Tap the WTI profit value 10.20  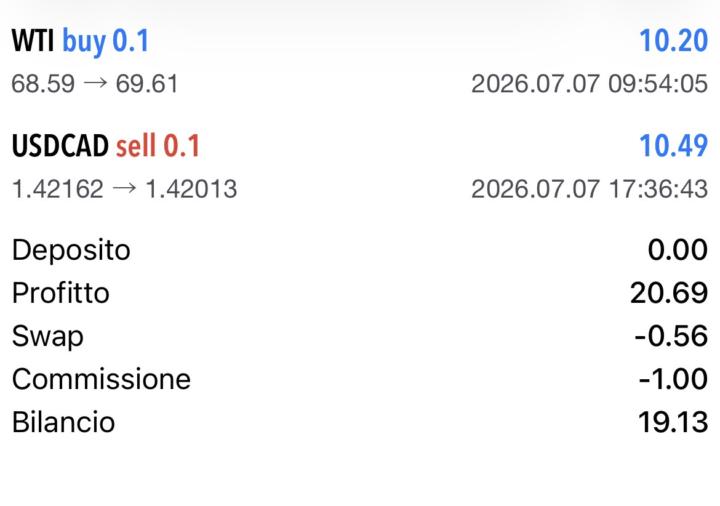674,41
